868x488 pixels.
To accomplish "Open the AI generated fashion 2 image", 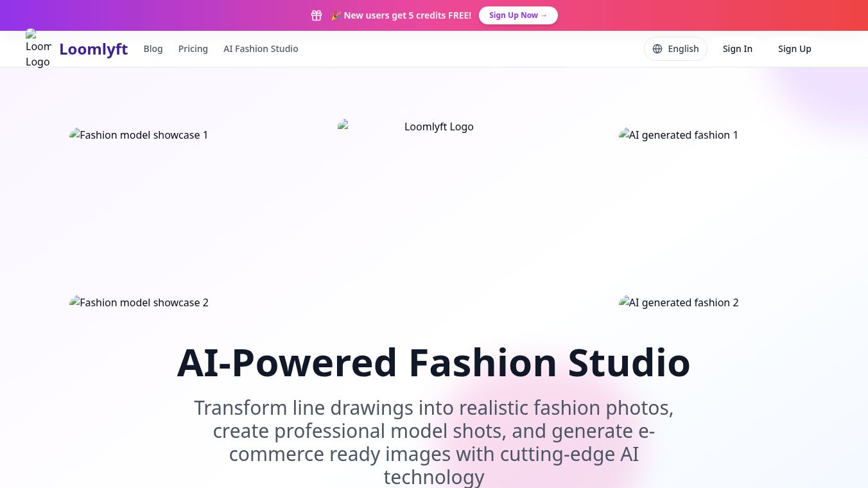I will (679, 302).
